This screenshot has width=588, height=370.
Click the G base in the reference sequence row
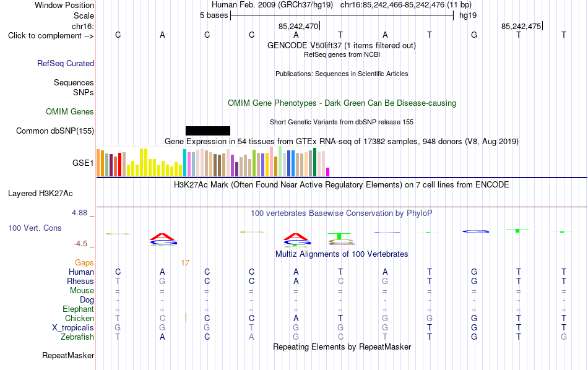coord(474,35)
